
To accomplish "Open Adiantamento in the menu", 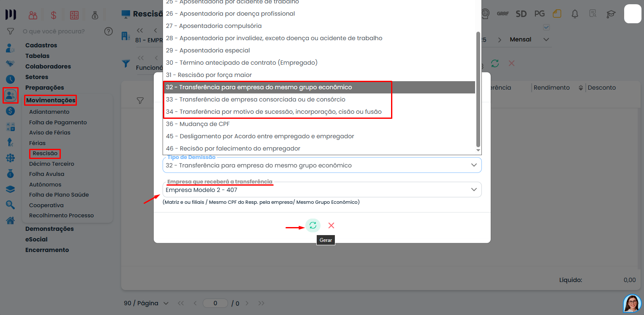I will 49,112.
